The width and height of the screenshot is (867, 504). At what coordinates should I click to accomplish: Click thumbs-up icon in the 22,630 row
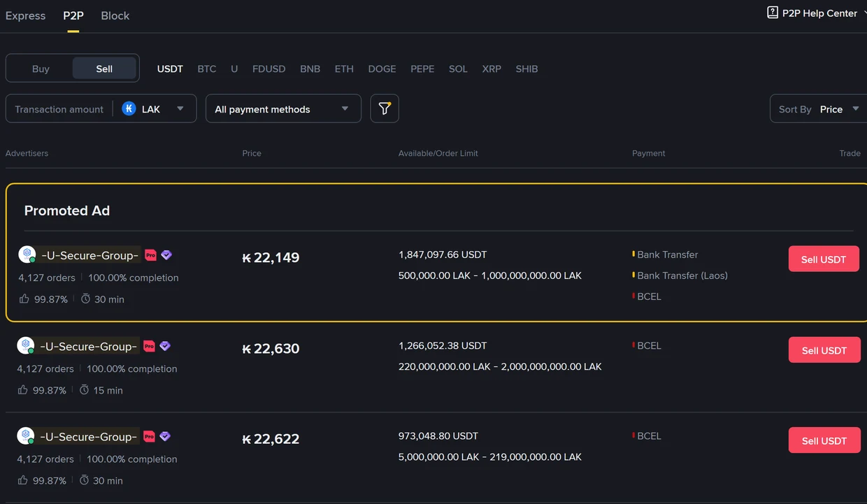click(x=23, y=389)
